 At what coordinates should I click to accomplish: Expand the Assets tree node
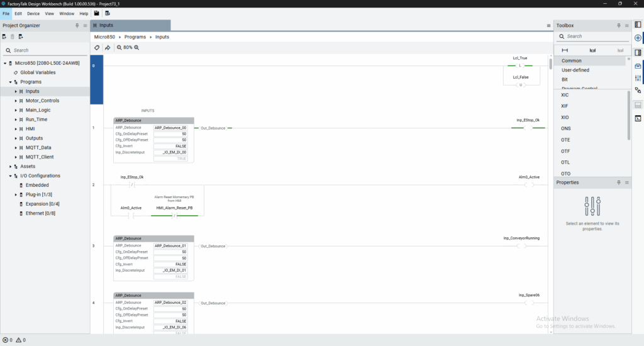[x=10, y=167]
